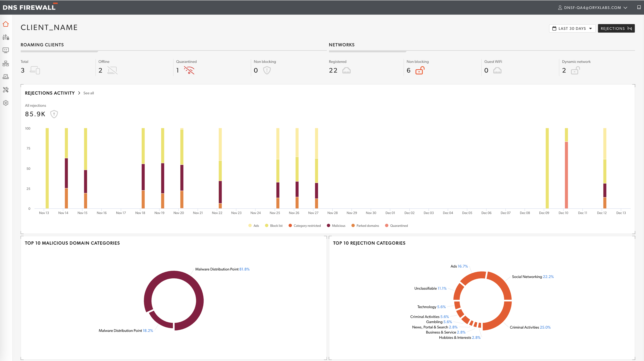644x361 pixels.
Task: Select the Networks tab heading
Action: pyautogui.click(x=341, y=45)
